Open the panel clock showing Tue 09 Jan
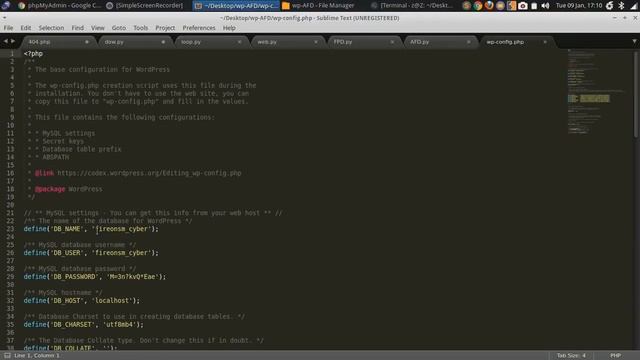This screenshot has height=360, width=640. pyautogui.click(x=579, y=5)
